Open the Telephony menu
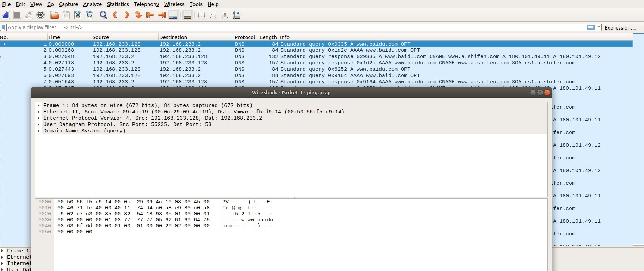 point(146,4)
